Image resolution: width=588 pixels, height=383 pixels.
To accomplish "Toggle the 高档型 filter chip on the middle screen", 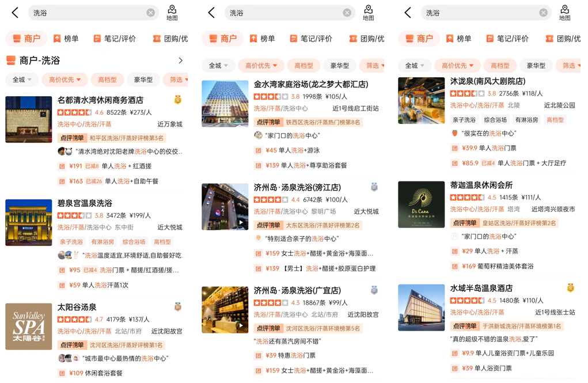I will pyautogui.click(x=304, y=66).
